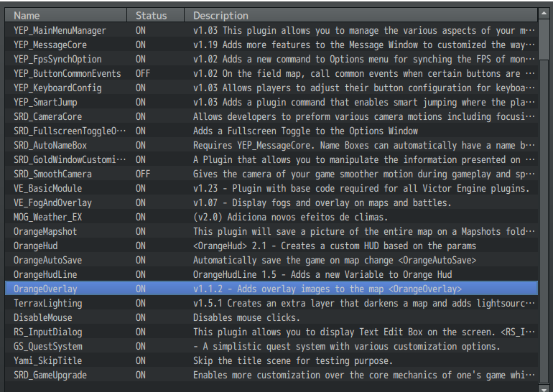This screenshot has width=553, height=392.
Task: Select the YEP_MessageCore plugin
Action: click(271, 45)
